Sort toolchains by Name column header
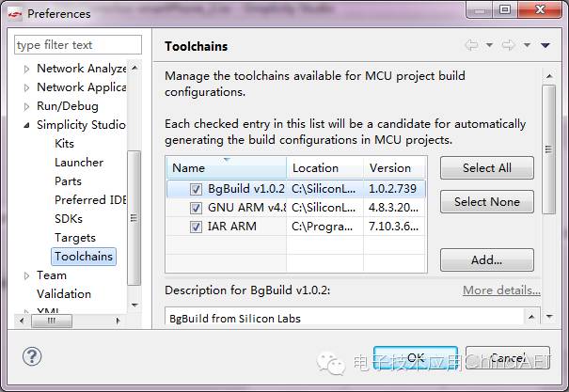569x392 pixels. [226, 168]
